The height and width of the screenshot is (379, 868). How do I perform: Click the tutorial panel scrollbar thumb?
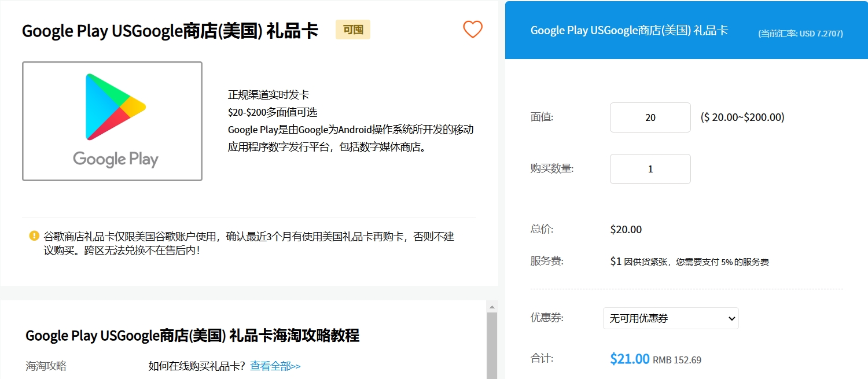[x=492, y=345]
